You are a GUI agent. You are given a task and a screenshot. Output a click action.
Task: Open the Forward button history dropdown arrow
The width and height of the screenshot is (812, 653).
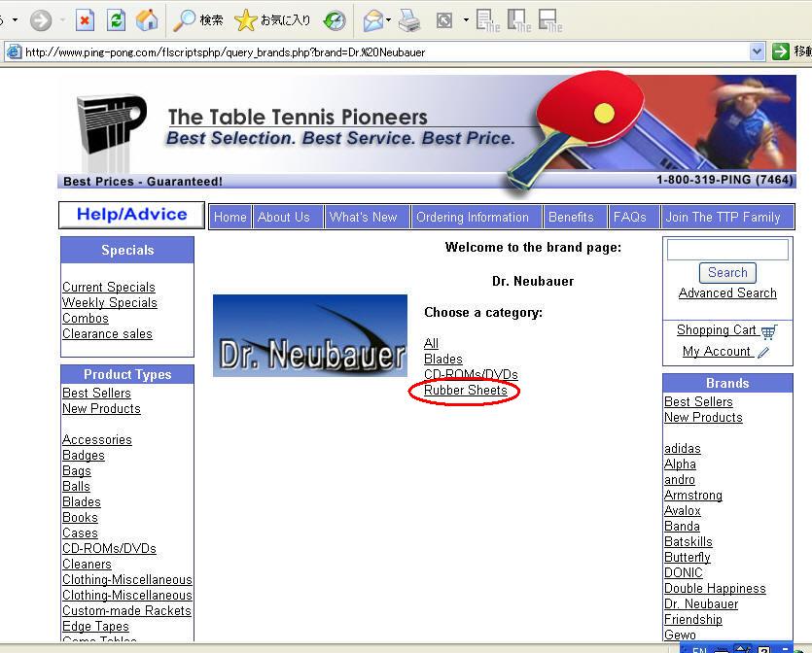pos(62,20)
